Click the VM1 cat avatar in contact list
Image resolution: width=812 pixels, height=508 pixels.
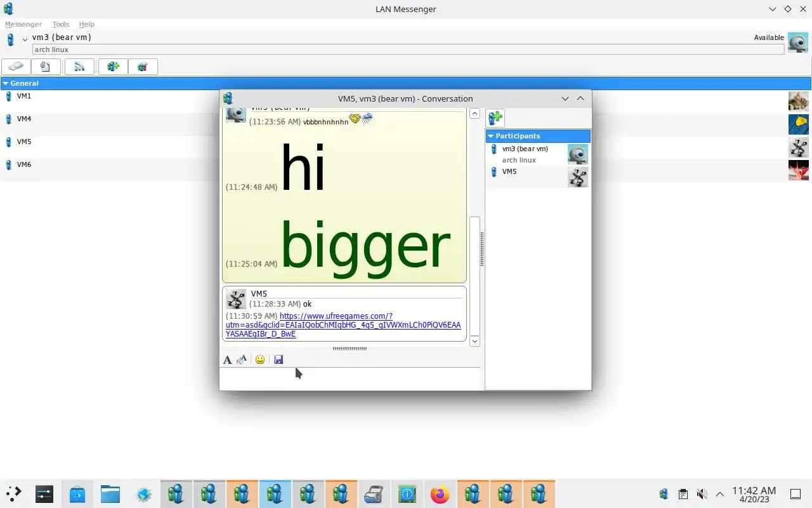[799, 102]
